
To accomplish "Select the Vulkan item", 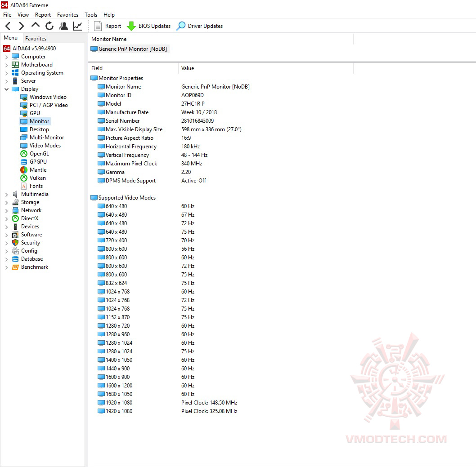I will (x=33, y=178).
